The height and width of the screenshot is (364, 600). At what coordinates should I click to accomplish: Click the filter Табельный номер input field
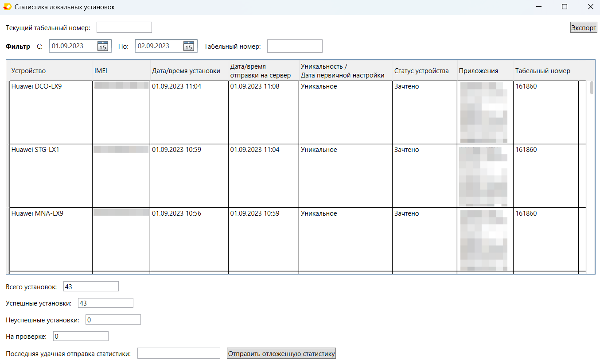295,46
